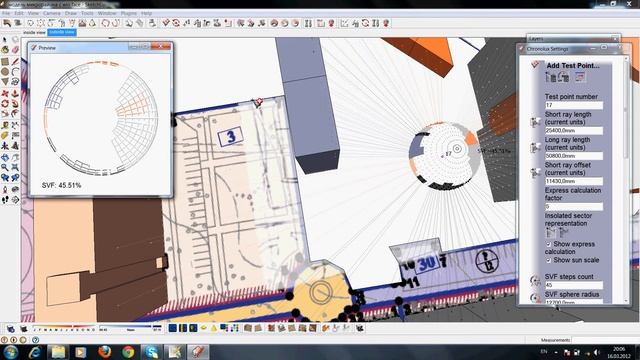Open the Window menu
The image size is (640, 360).
point(107,13)
